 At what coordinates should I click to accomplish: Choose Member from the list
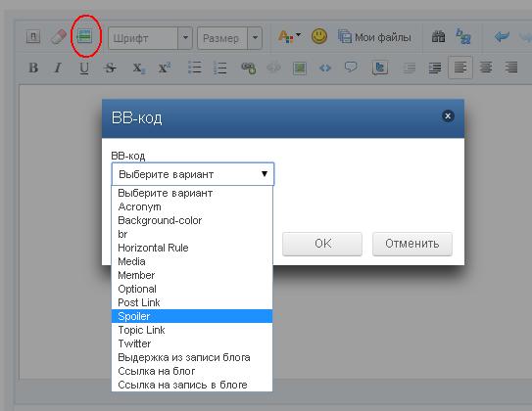click(192, 275)
